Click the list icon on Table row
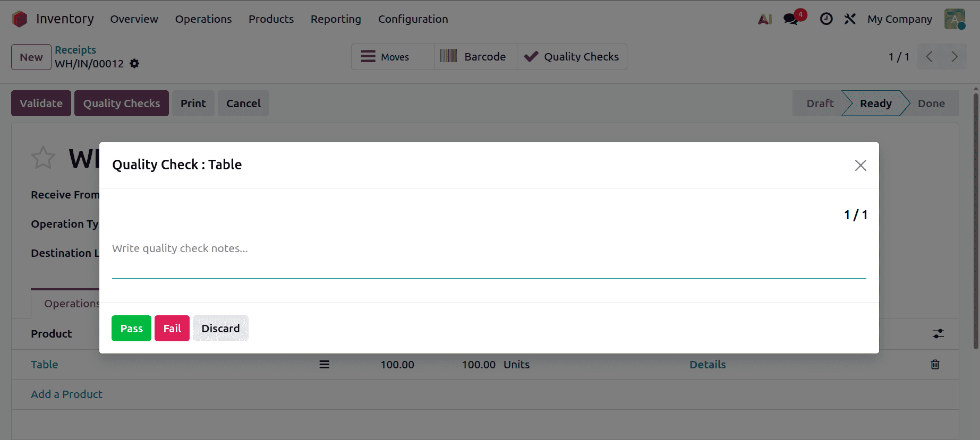 [324, 365]
